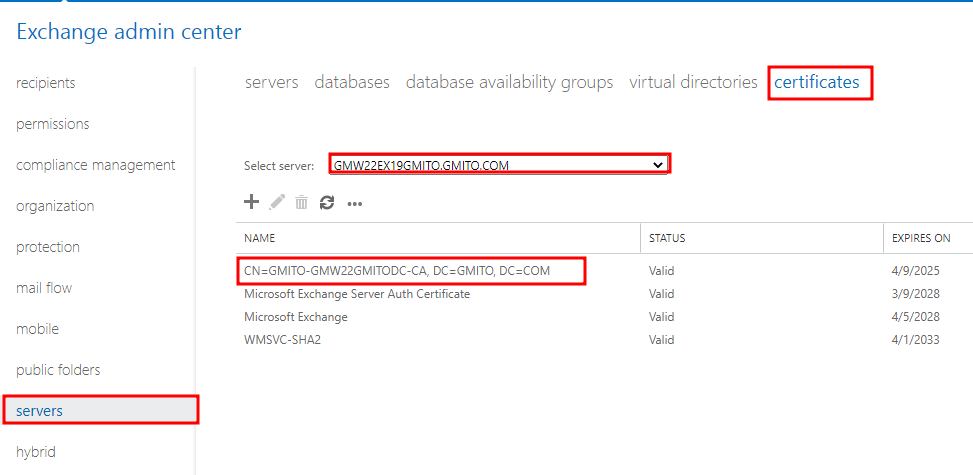Screen dimensions: 973x475
Task: Select the certificates tab
Action: (817, 82)
